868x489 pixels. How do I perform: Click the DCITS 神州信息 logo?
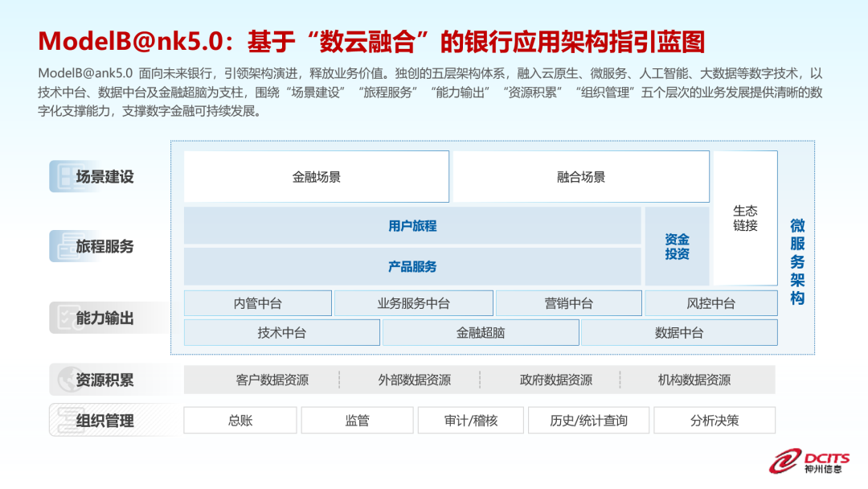811,460
